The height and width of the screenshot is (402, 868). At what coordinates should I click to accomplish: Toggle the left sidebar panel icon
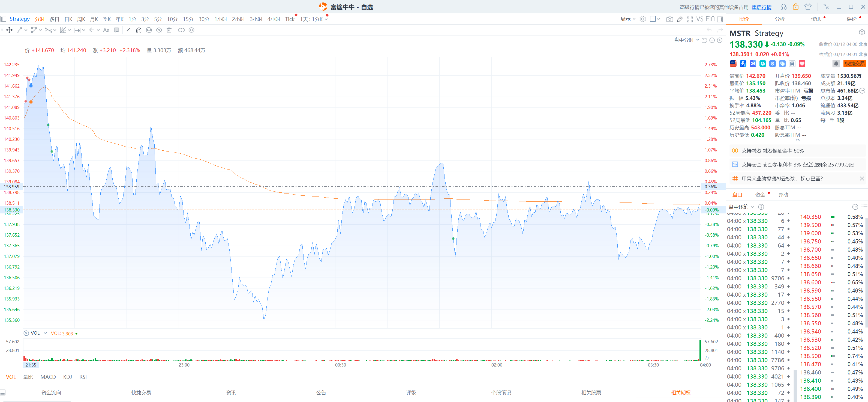coord(3,19)
